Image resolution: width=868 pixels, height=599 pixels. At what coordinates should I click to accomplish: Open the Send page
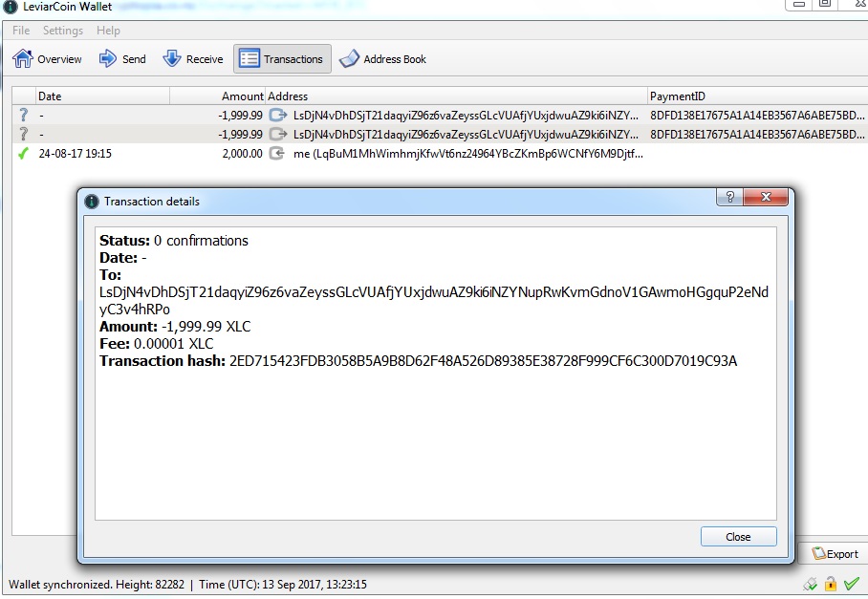122,58
